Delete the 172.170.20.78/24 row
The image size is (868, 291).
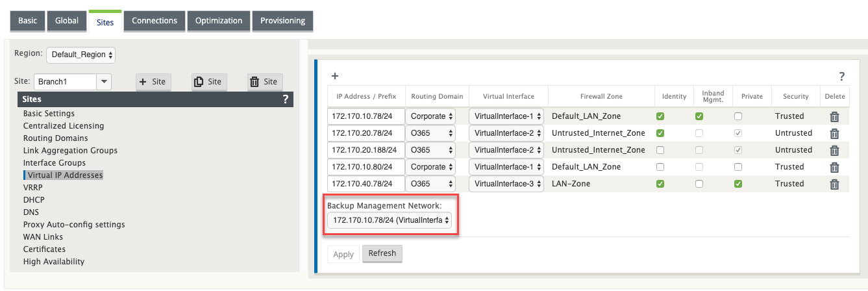coord(835,134)
